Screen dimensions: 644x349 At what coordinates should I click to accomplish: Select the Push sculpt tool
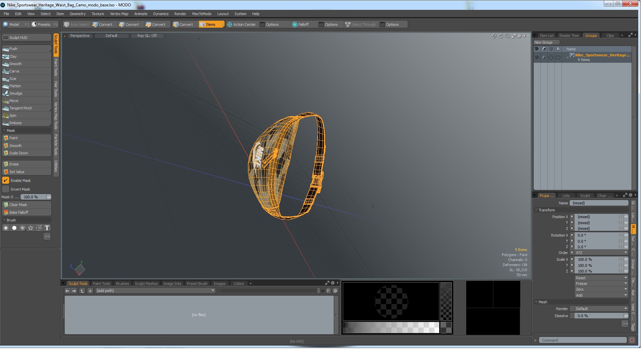(x=26, y=49)
